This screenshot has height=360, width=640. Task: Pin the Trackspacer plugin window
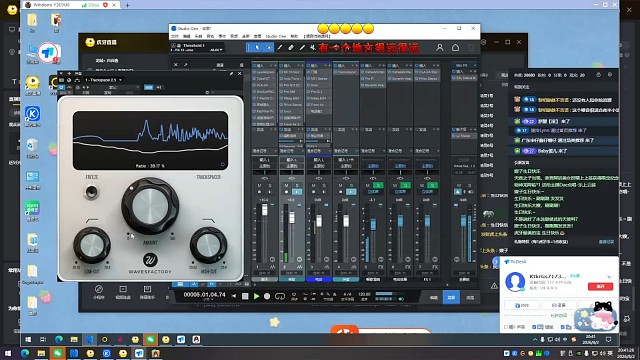point(231,74)
